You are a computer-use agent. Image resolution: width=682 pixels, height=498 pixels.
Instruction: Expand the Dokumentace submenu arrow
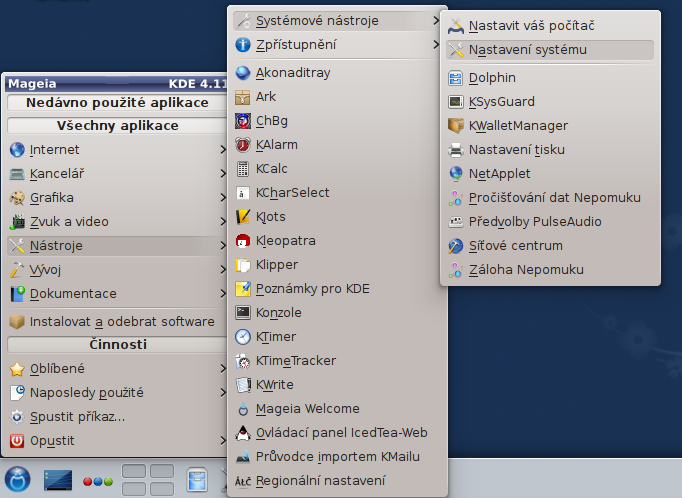(223, 294)
